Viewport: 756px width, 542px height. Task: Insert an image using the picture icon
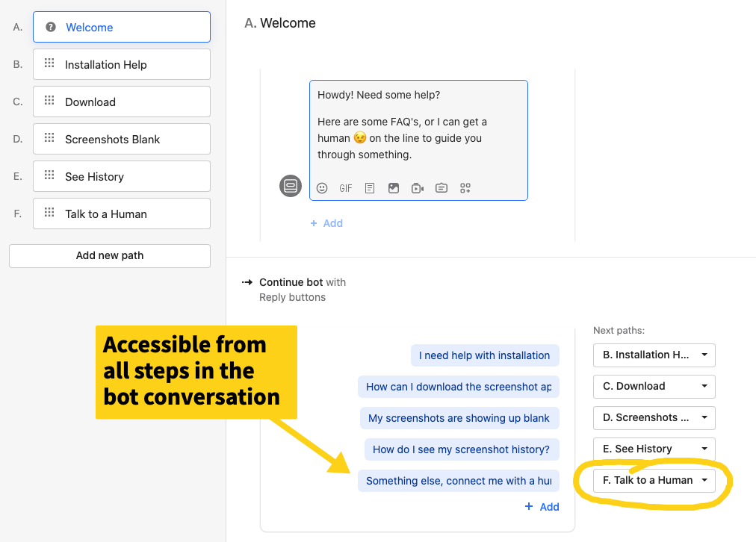click(394, 188)
